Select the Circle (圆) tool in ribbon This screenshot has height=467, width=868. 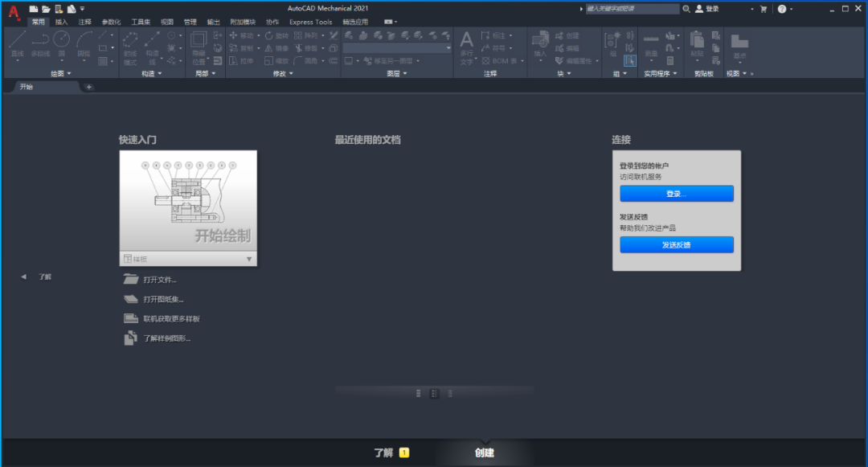pyautogui.click(x=62, y=43)
